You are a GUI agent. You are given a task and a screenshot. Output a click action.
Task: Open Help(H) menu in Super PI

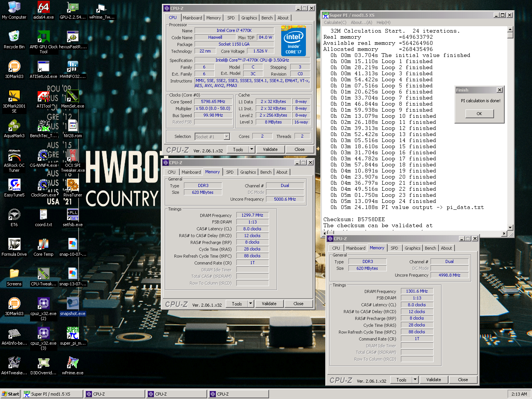383,22
